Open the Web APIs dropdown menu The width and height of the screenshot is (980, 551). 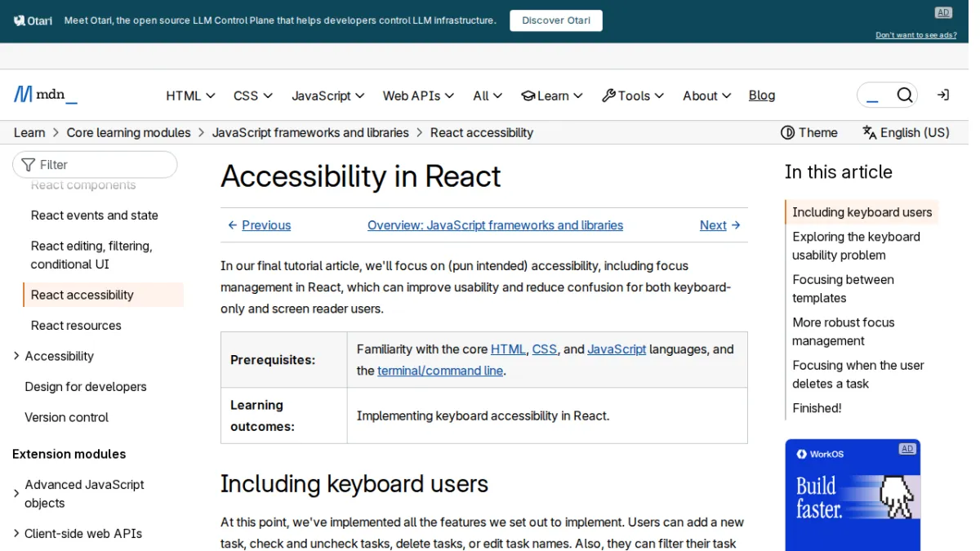(x=418, y=96)
